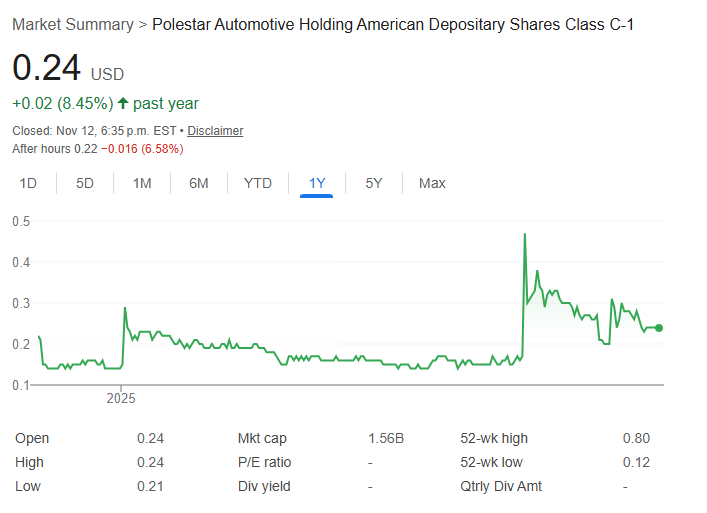Select the YTD tab
This screenshot has height=513, width=707.
click(258, 183)
